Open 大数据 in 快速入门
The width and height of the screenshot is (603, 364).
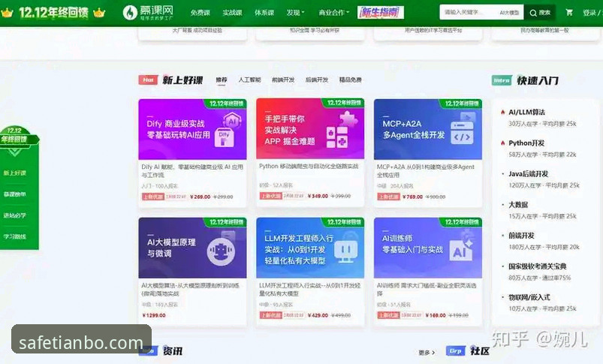click(x=518, y=204)
